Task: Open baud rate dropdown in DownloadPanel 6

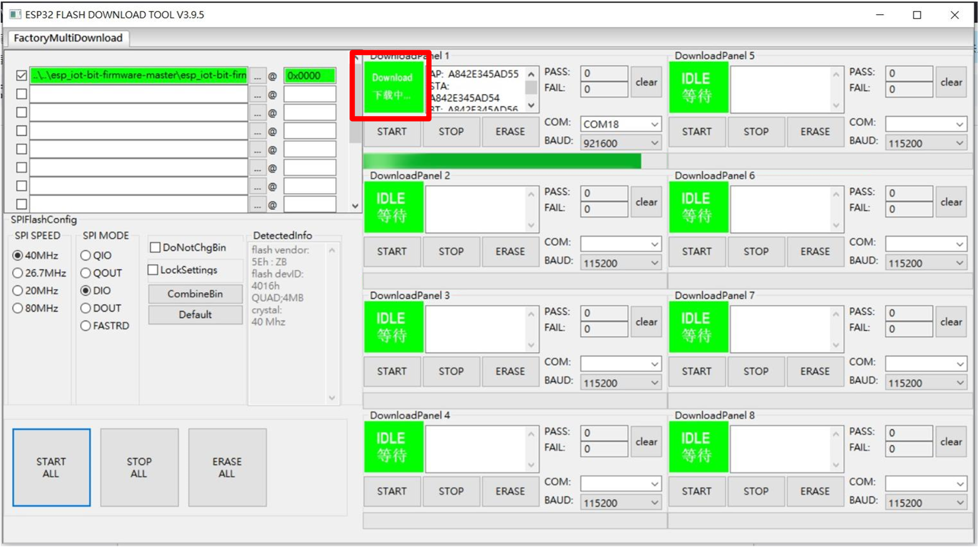Action: point(926,263)
